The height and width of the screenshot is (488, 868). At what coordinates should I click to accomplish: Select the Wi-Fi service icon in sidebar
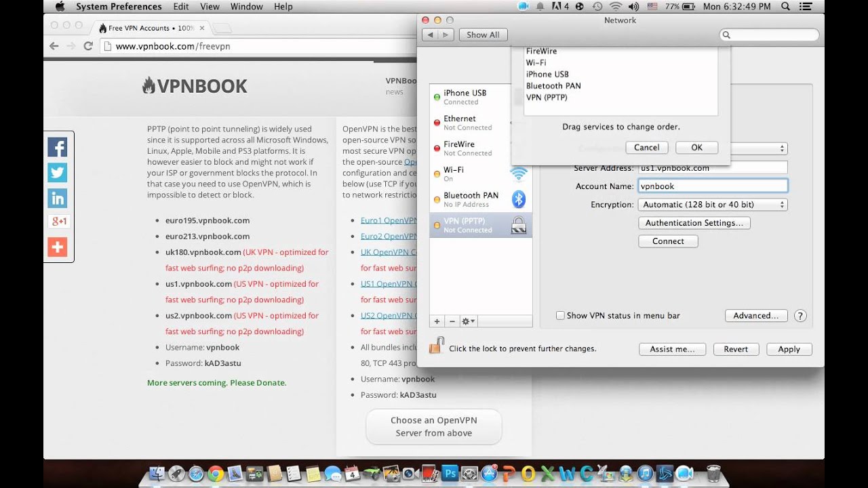[519, 174]
